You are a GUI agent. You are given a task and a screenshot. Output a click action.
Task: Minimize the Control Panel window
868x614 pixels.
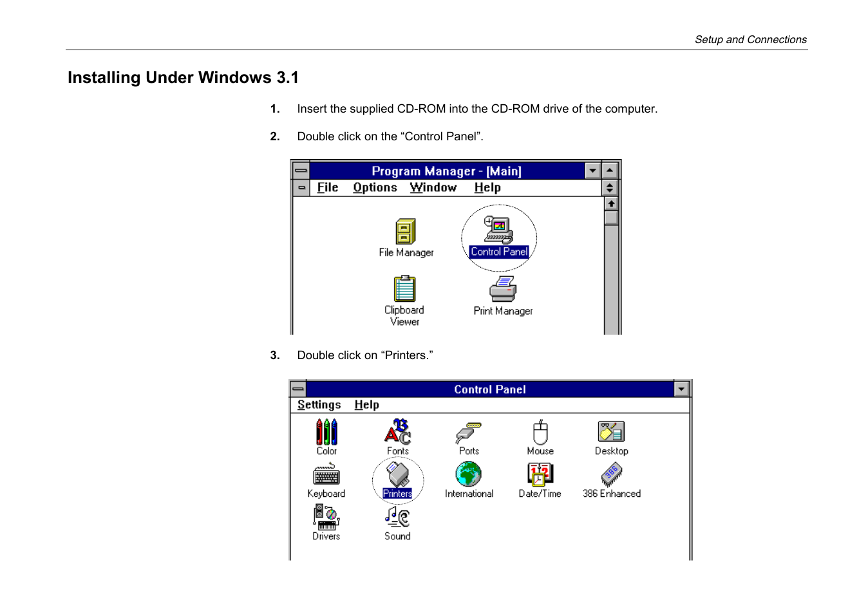click(681, 389)
